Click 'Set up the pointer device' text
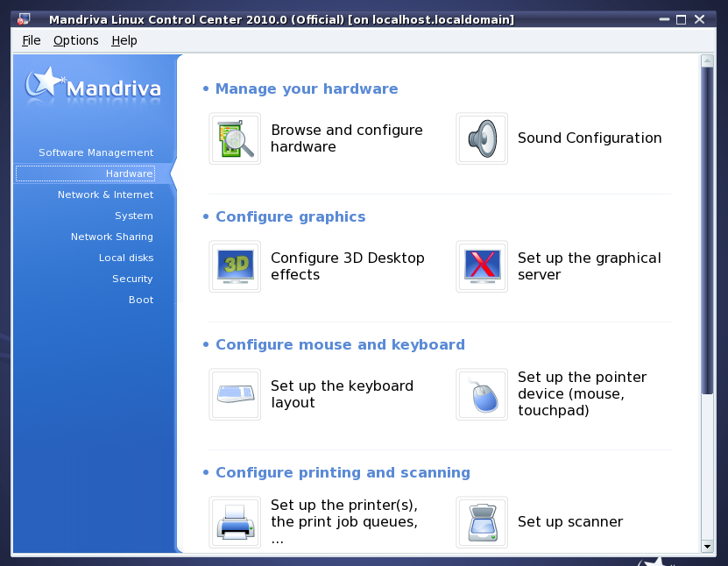Viewport: 728px width, 566px height. tap(582, 393)
